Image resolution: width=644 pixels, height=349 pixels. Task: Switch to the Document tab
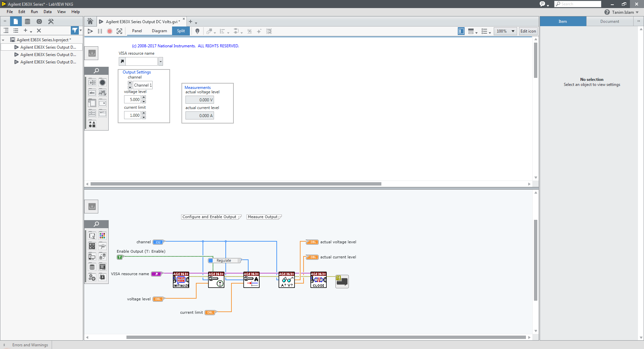[x=610, y=21]
